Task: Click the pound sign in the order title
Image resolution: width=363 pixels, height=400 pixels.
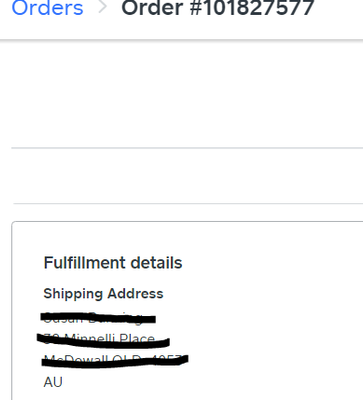Action: 196,7
